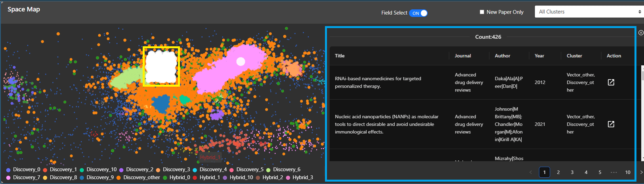Click the white selected region on the map
644x184 pixels.
coord(161,66)
